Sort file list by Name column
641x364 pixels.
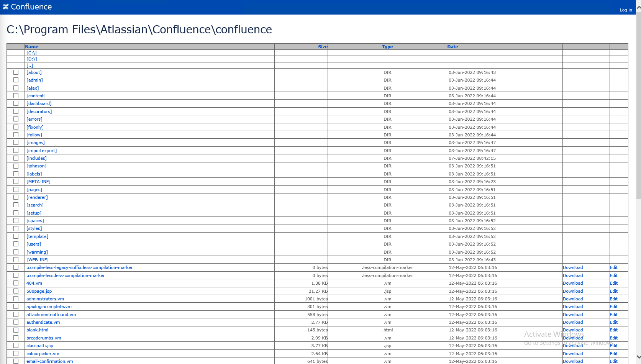(x=32, y=47)
